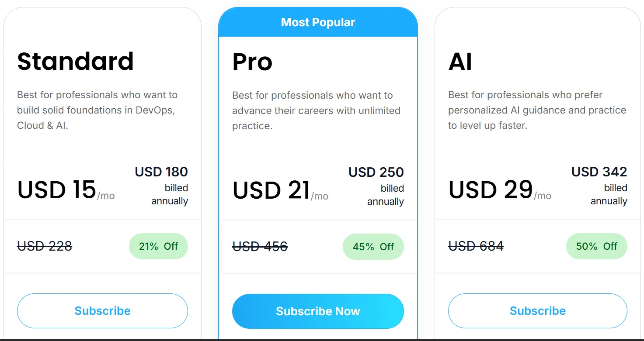The width and height of the screenshot is (644, 341).
Task: Click the Pro plan description text
Action: [x=316, y=110]
